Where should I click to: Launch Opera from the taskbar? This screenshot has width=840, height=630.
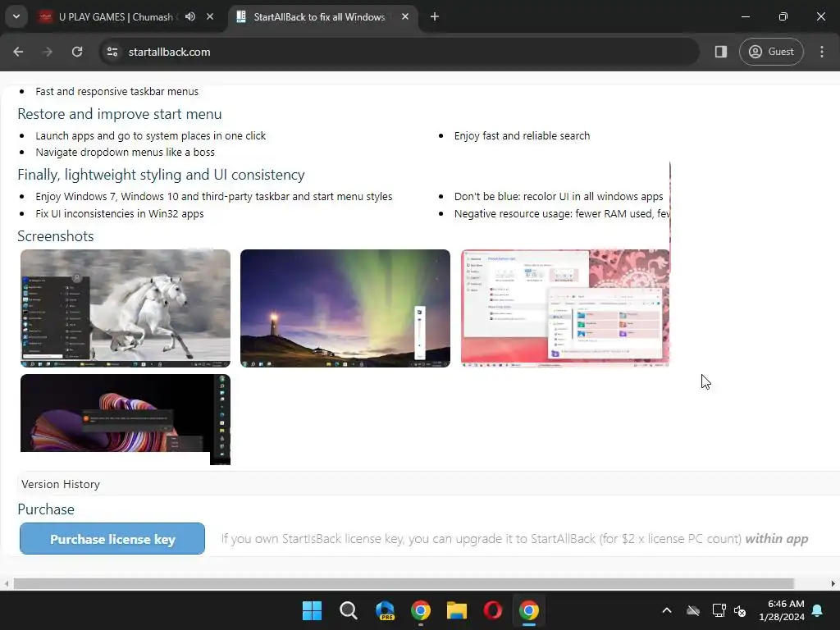[493, 610]
